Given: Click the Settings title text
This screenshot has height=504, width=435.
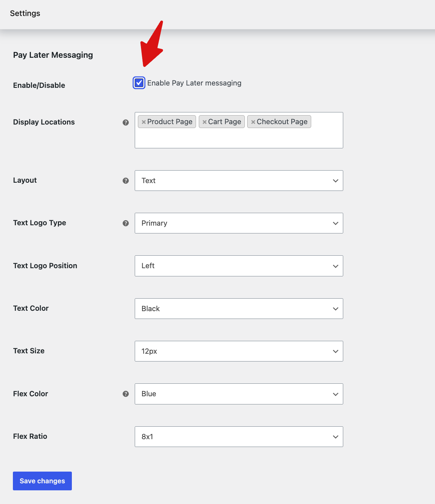Looking at the screenshot, I should tap(25, 13).
